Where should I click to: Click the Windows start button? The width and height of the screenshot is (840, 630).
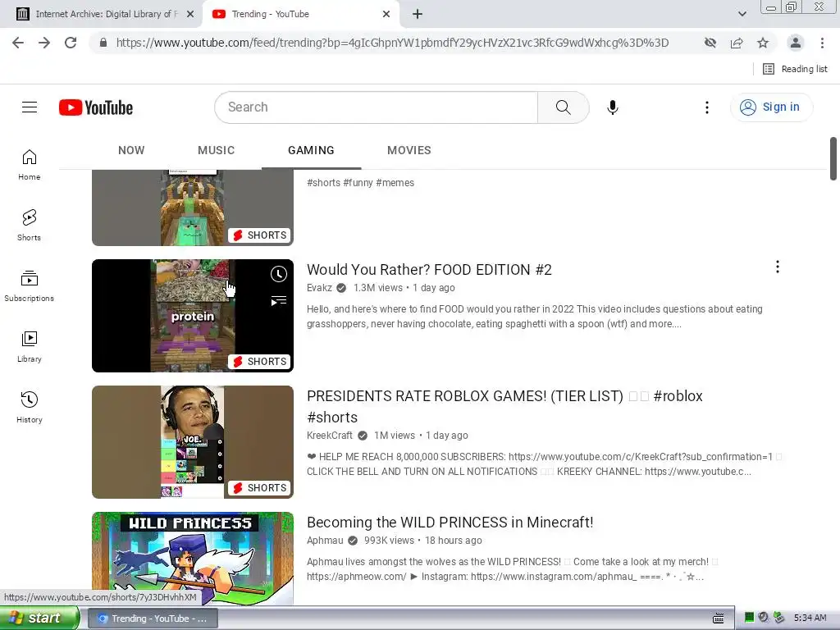(39, 618)
